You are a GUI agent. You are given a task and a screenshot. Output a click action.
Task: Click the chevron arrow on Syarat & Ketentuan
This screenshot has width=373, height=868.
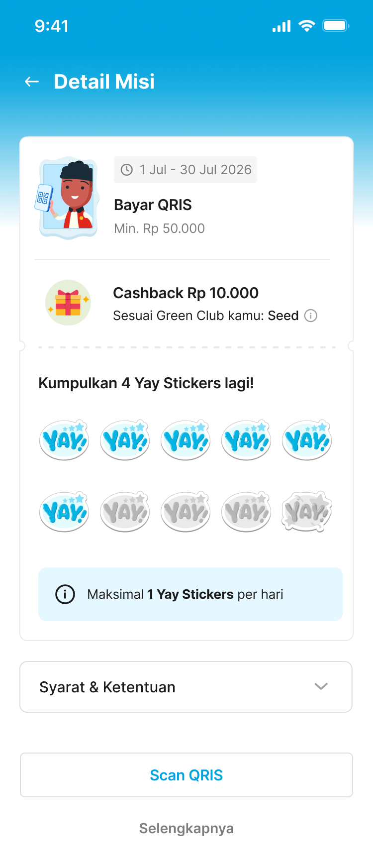321,687
